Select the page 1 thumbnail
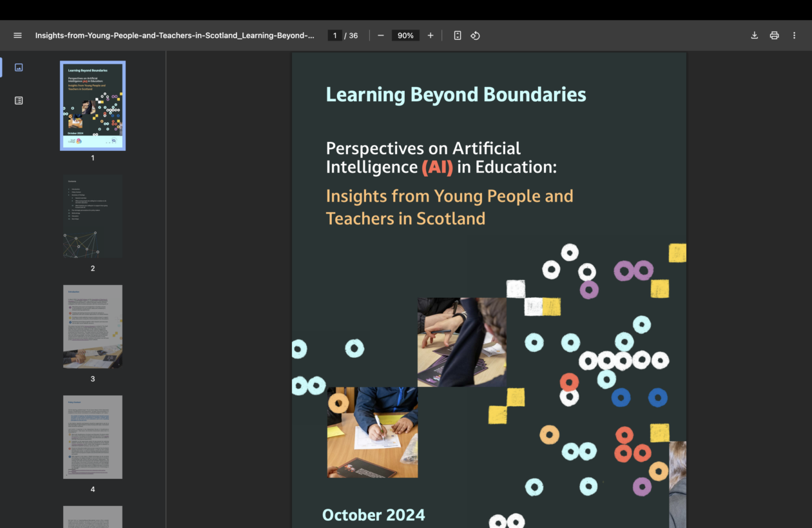This screenshot has height=528, width=812. 93,106
